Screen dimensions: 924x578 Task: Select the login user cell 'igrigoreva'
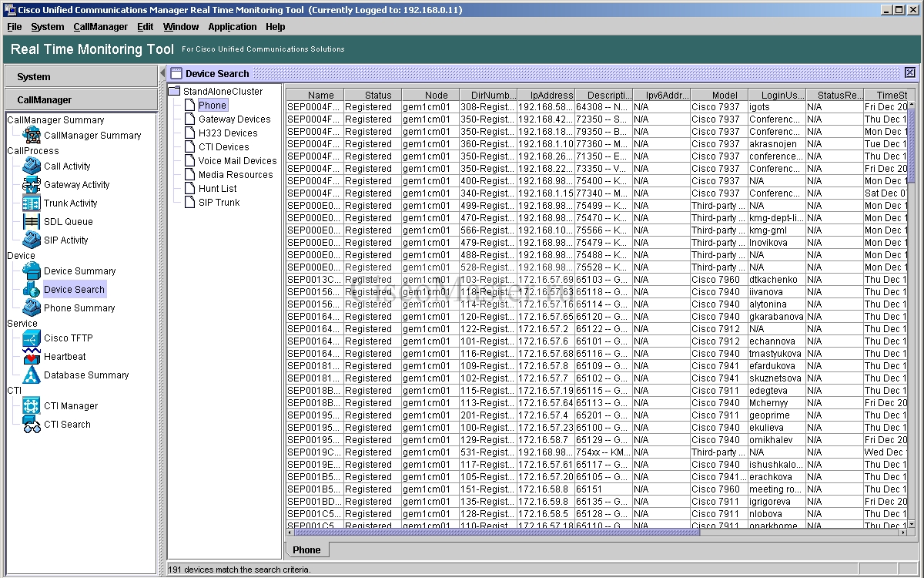point(777,502)
